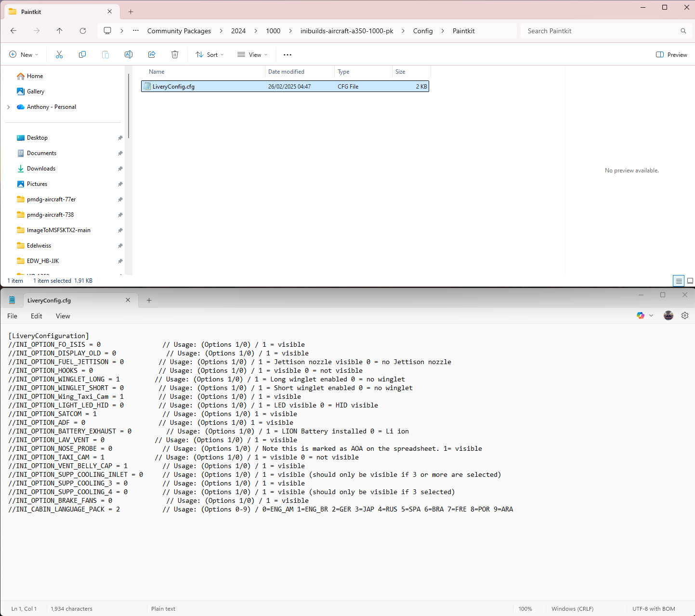Open the View dropdown in Explorer
Viewport: 695px width, 616px height.
pyautogui.click(x=252, y=55)
